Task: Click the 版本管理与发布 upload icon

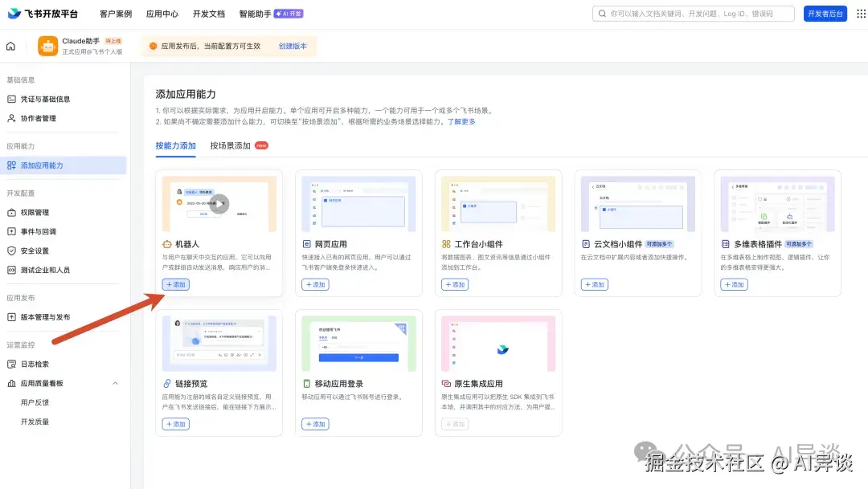Action: click(11, 317)
